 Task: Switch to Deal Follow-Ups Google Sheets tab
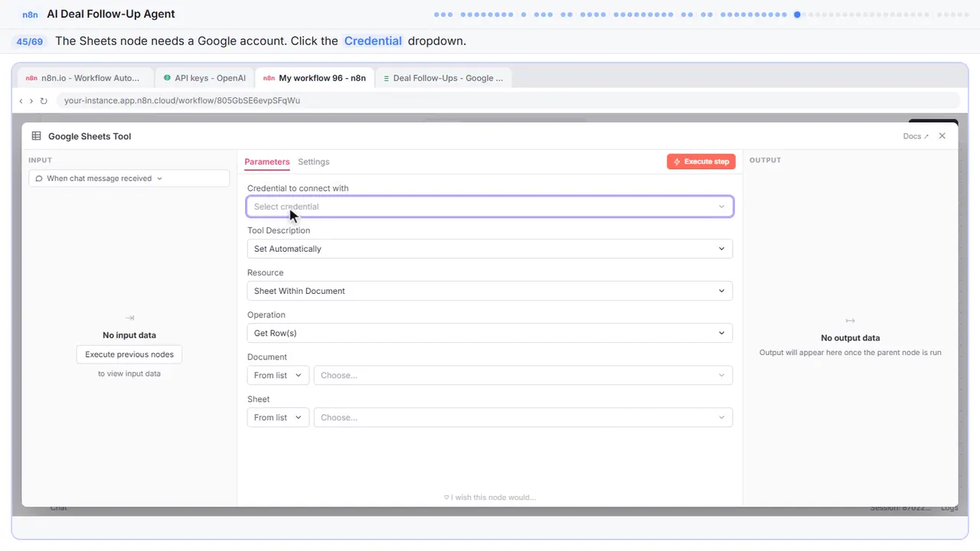[x=443, y=78]
